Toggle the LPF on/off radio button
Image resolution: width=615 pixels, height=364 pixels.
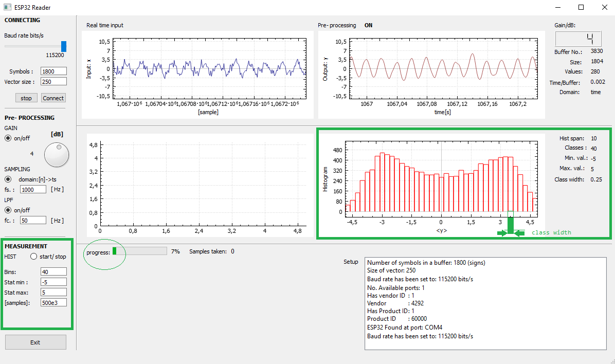click(8, 210)
